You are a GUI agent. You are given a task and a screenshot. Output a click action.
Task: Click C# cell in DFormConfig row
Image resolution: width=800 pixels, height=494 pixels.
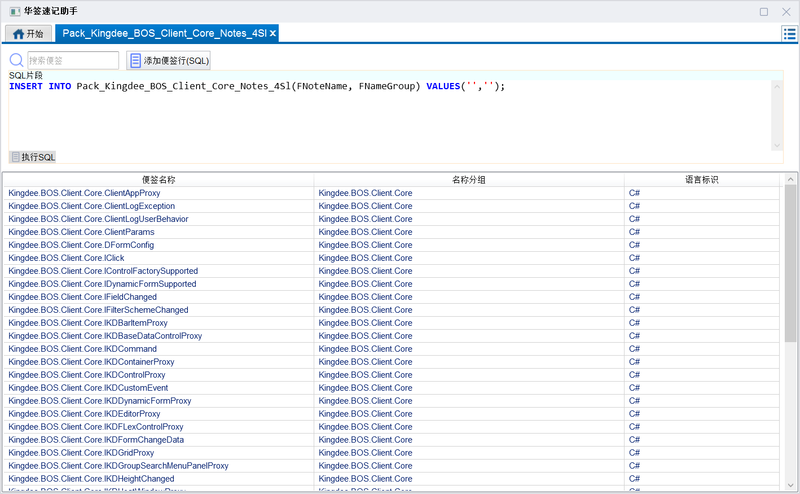pos(702,245)
